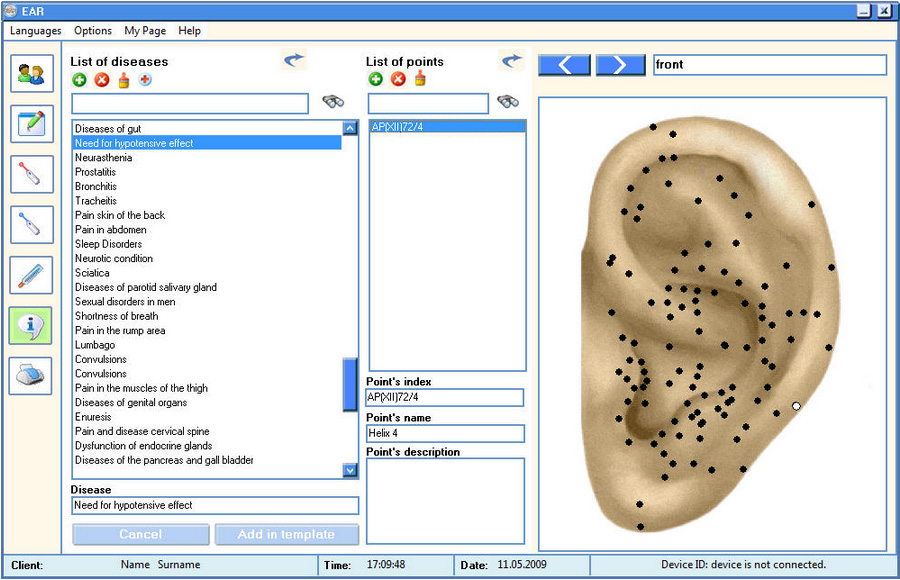
Task: Open the Languages menu
Action: [x=35, y=31]
